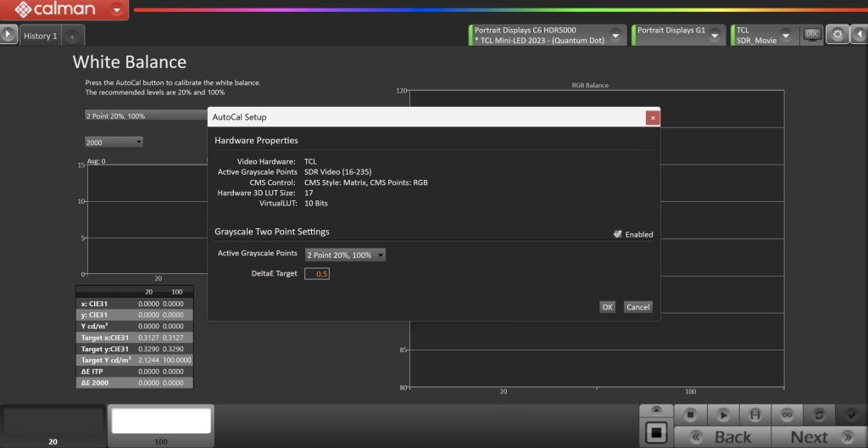Start reading with the play button
868x448 pixels.
(722, 414)
